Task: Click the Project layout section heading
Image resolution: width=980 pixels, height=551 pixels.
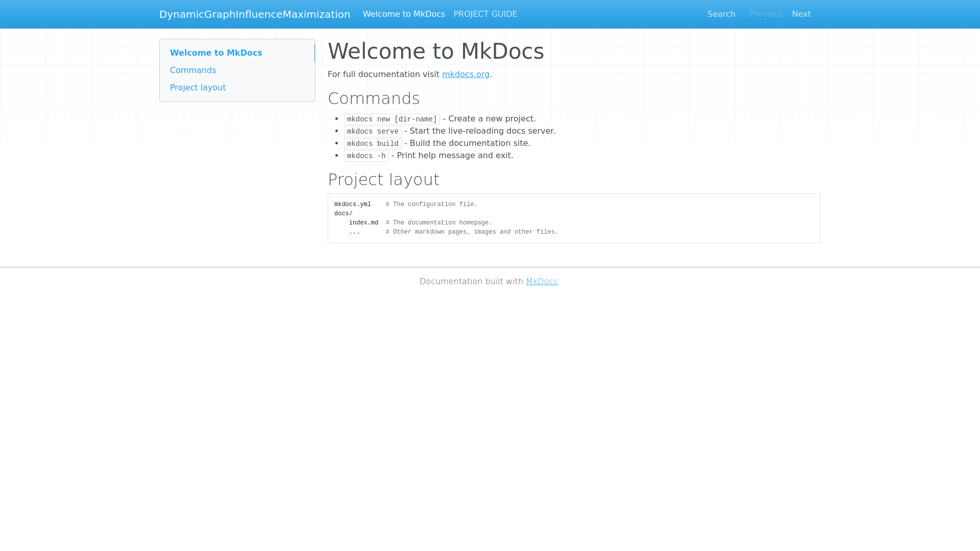Action: [383, 180]
